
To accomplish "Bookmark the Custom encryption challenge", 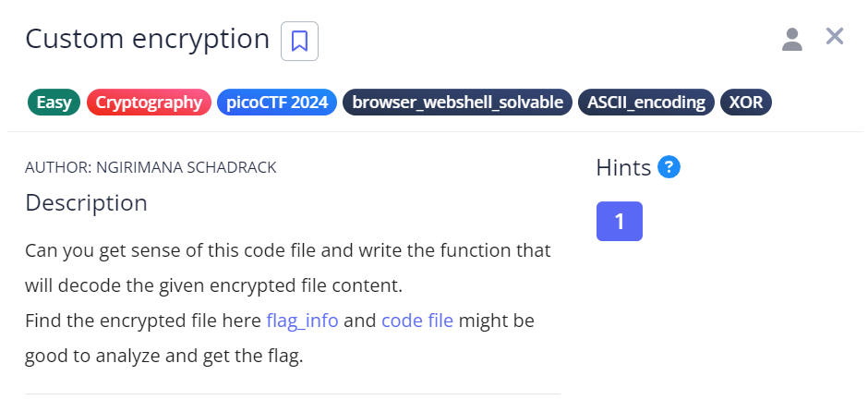I will pos(299,41).
